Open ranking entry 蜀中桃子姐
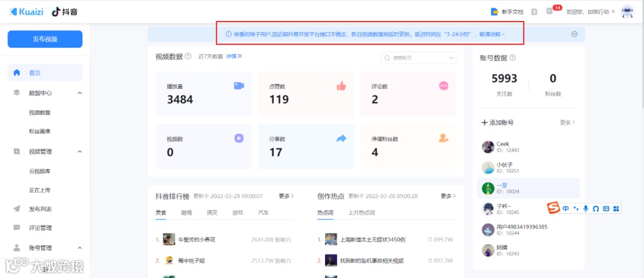Screen dimensions: 644x278 191,260
